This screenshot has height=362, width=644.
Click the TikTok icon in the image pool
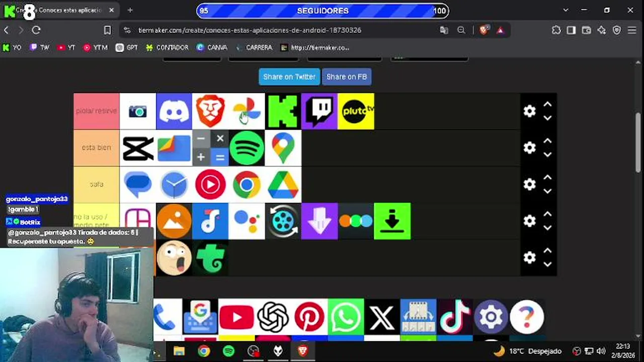455,317
